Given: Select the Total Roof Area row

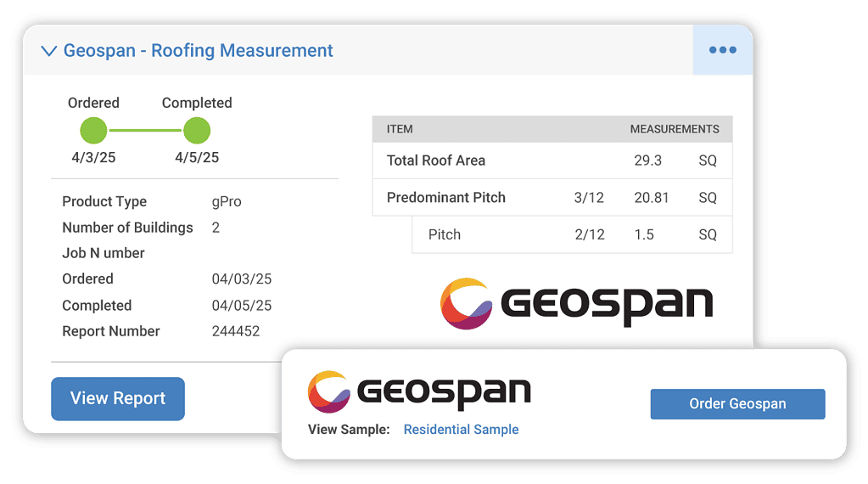Looking at the screenshot, I should (552, 160).
